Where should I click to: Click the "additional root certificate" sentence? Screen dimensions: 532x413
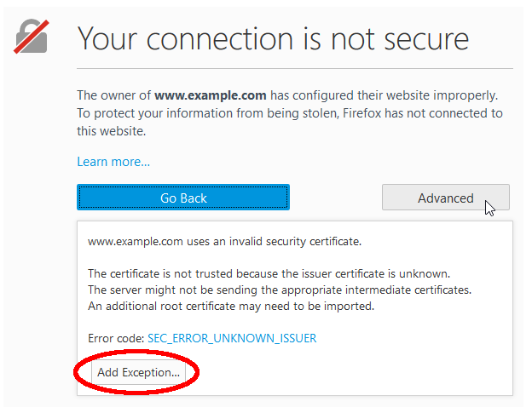[x=231, y=306]
